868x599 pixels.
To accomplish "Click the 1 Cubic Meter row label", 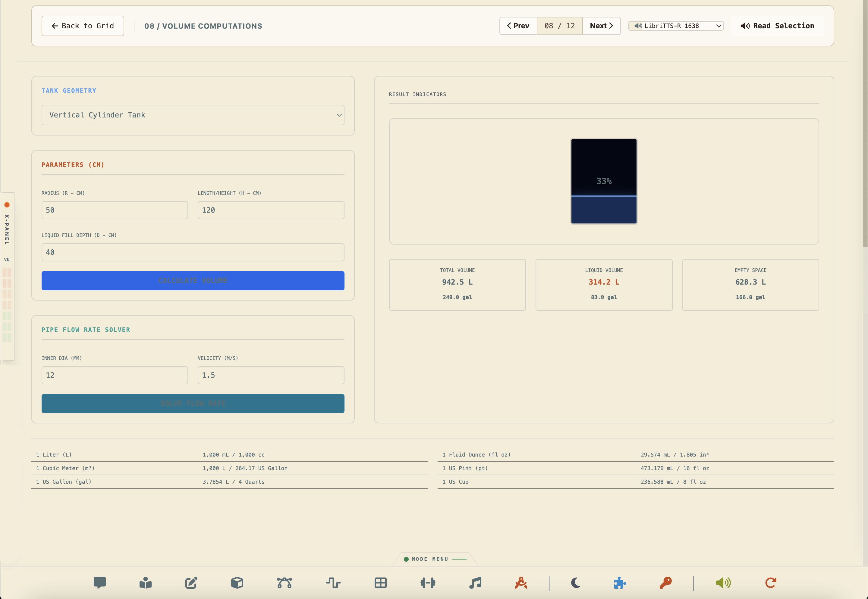I will [x=65, y=468].
